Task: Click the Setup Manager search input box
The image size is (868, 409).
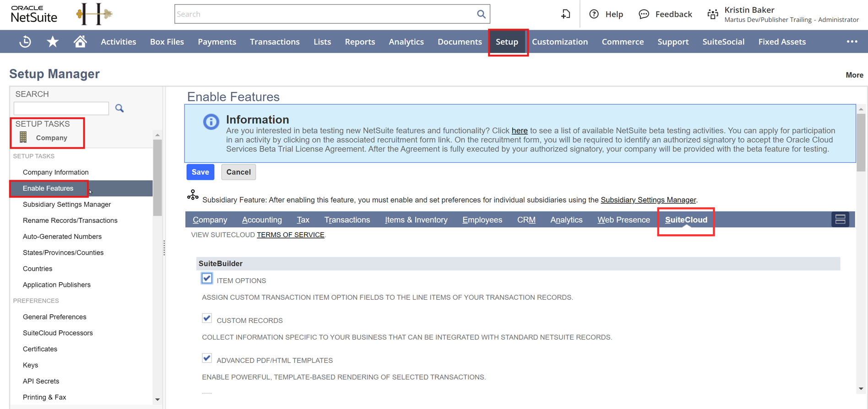Action: pos(61,108)
